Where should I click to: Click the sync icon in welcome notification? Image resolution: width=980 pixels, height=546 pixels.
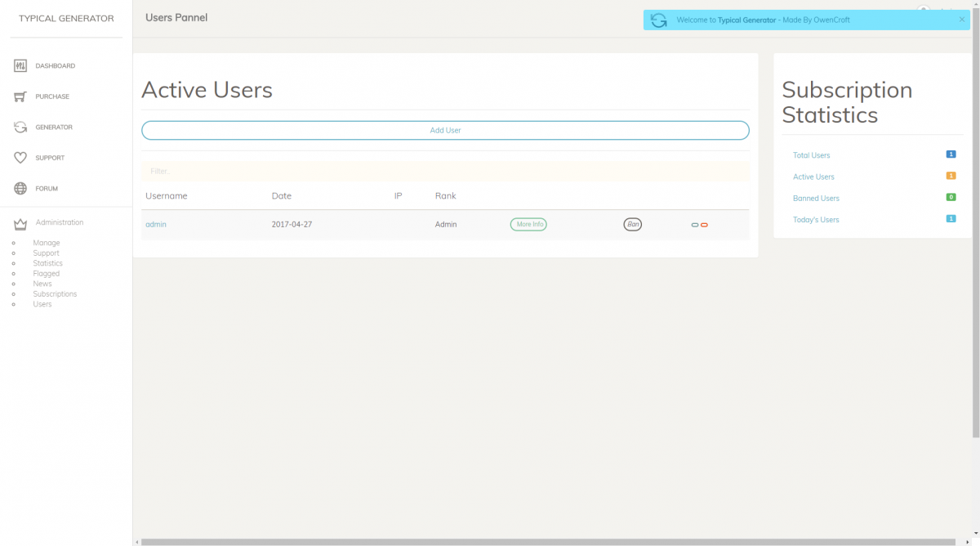tap(659, 20)
